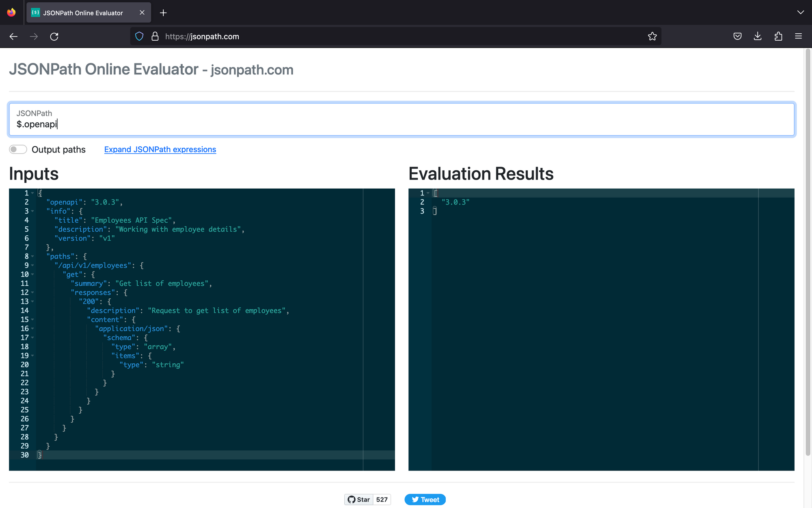The height and width of the screenshot is (508, 812).
Task: Open the Firefox application menu
Action: click(798, 37)
